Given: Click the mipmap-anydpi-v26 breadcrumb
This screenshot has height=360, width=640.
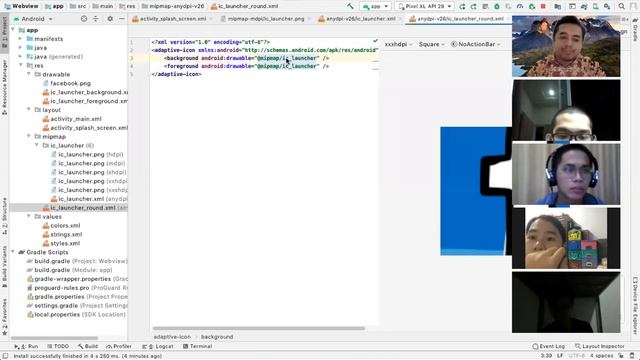Looking at the screenshot, I should click(x=173, y=6).
